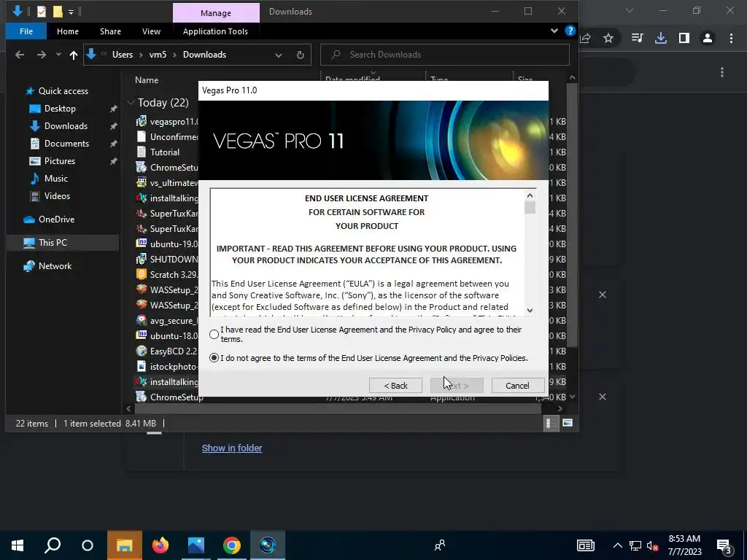The width and height of the screenshot is (747, 560).
Task: Click the Search Downloads field
Action: (445, 54)
